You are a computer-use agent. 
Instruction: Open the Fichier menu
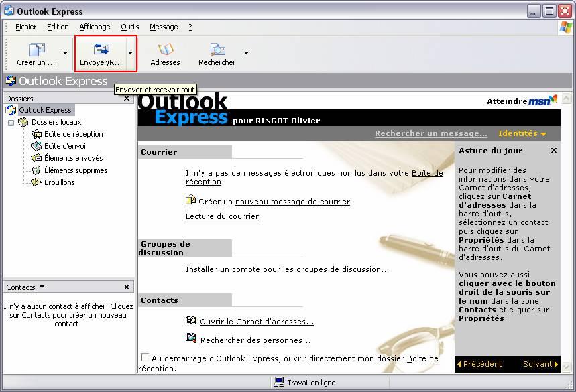pyautogui.click(x=25, y=27)
